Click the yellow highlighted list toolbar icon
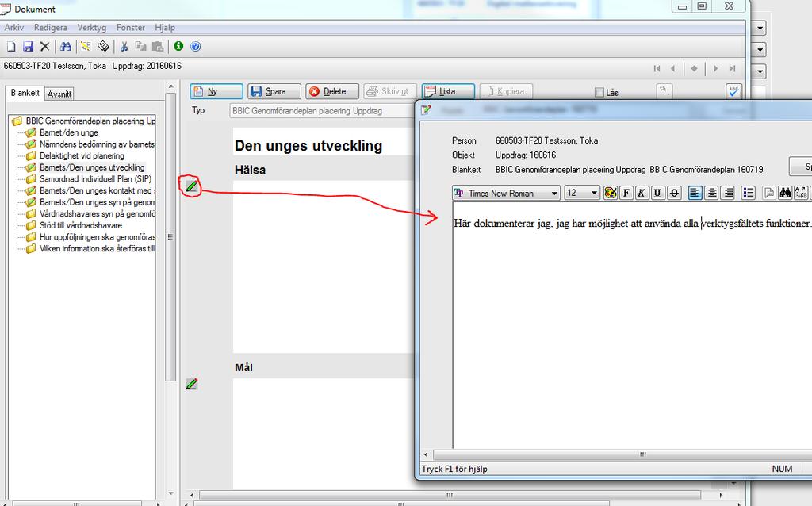This screenshot has width=812, height=506. point(86,47)
